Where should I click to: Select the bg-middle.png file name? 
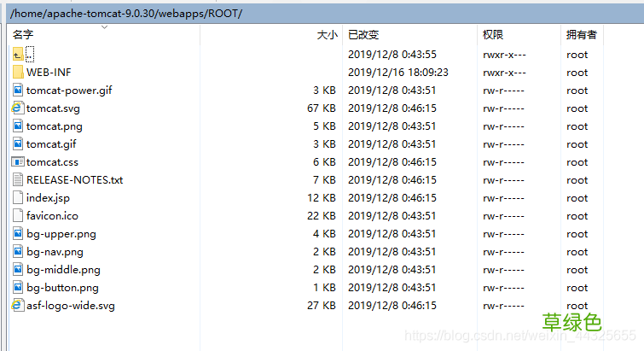click(x=63, y=270)
